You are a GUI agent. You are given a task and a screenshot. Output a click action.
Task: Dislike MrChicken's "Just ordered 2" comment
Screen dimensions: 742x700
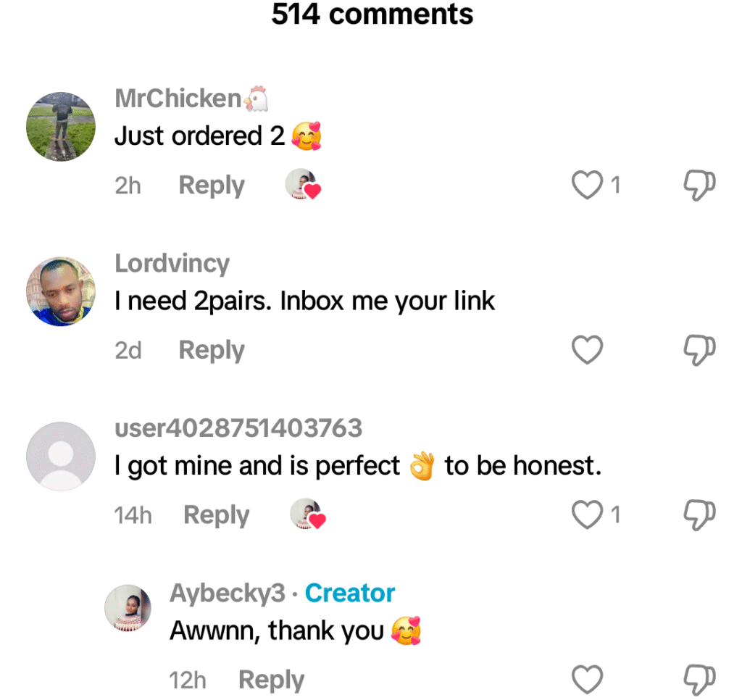[x=699, y=186]
